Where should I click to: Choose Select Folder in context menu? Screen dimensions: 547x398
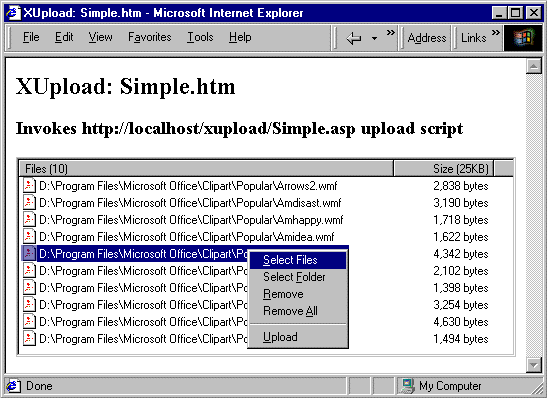tap(298, 277)
